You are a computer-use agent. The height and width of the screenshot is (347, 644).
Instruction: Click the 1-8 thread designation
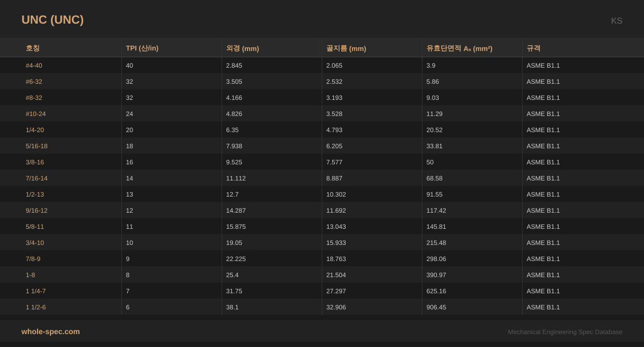[31, 275]
